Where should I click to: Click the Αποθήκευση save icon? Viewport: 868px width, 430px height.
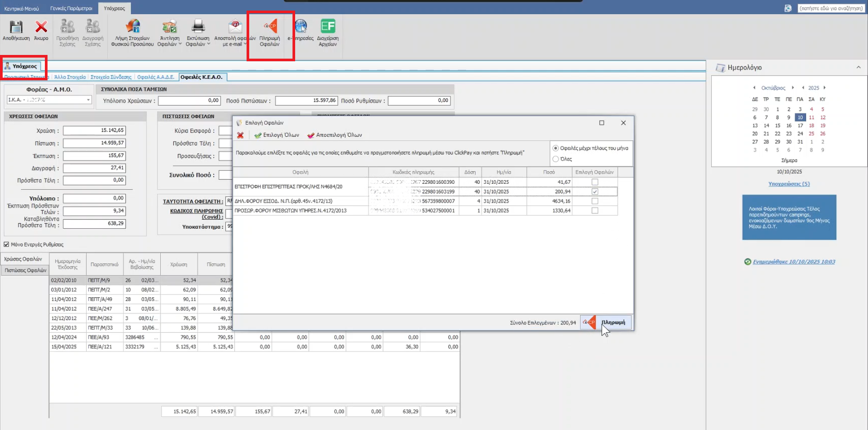point(16,28)
